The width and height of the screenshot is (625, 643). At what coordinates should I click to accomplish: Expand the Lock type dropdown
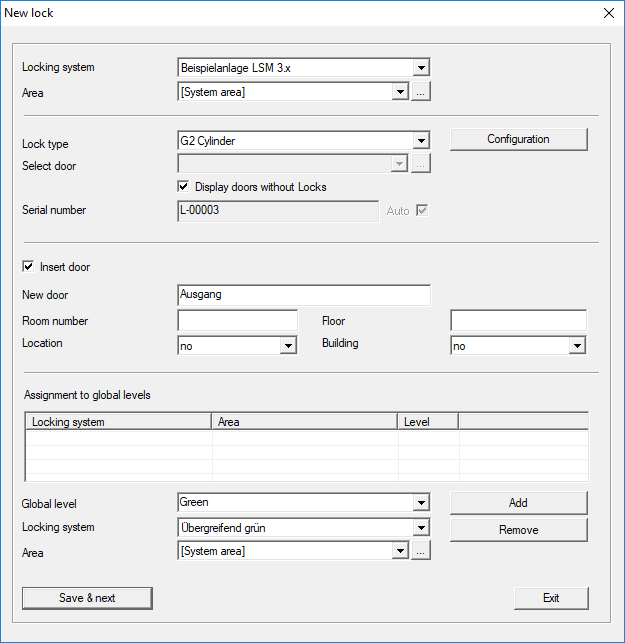tap(421, 142)
